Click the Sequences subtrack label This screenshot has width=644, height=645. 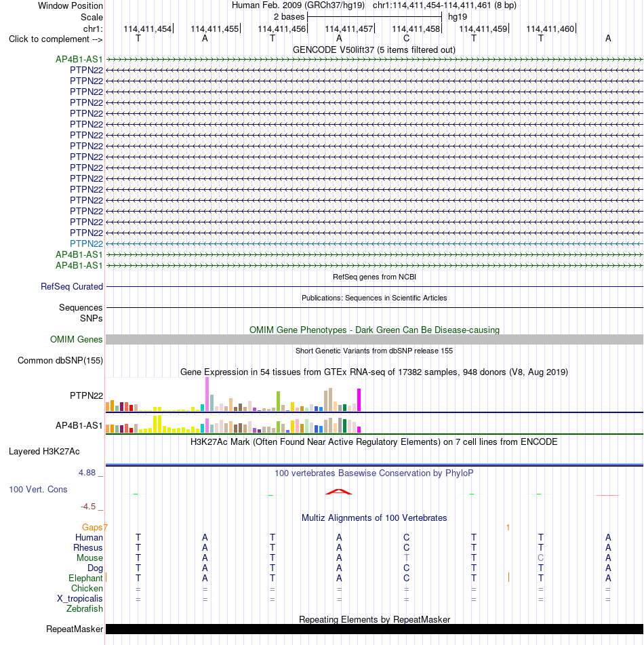[81, 307]
